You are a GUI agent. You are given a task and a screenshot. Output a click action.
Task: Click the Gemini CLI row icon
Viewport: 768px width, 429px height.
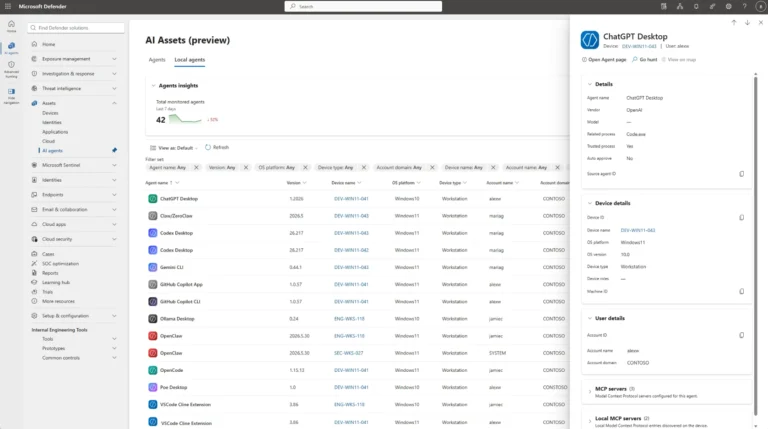pos(153,267)
